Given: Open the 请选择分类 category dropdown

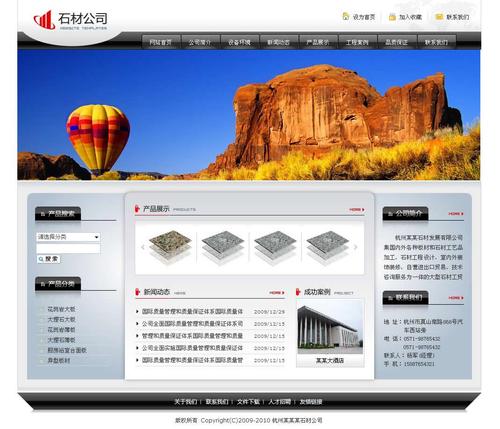Looking at the screenshot, I should click(x=68, y=237).
